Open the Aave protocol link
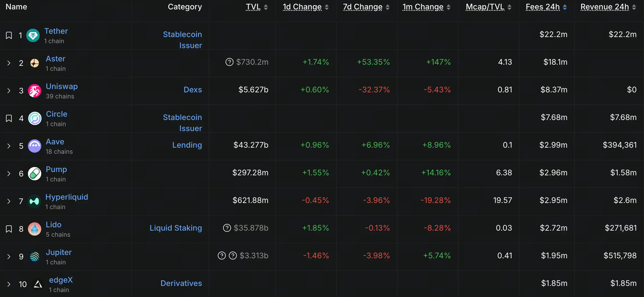Image resolution: width=644 pixels, height=297 pixels. [x=55, y=142]
